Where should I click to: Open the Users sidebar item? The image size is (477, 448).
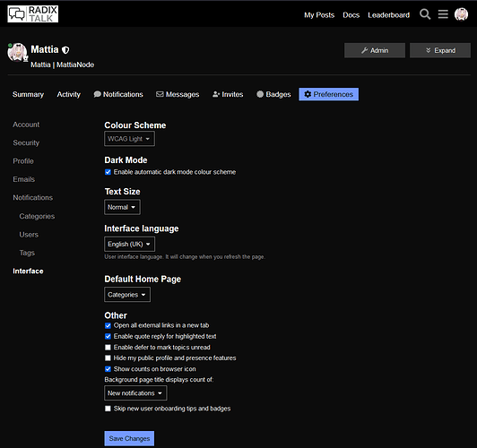(x=29, y=235)
